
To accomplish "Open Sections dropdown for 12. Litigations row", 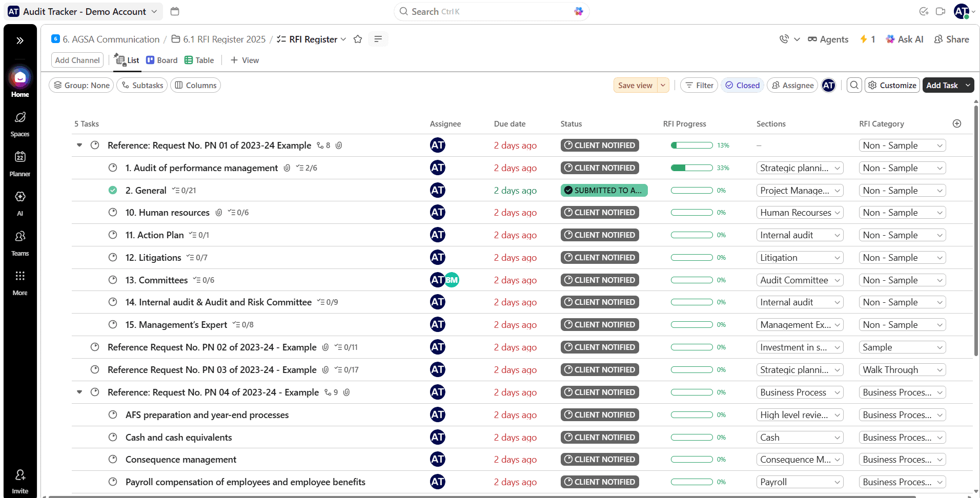I will tap(800, 258).
